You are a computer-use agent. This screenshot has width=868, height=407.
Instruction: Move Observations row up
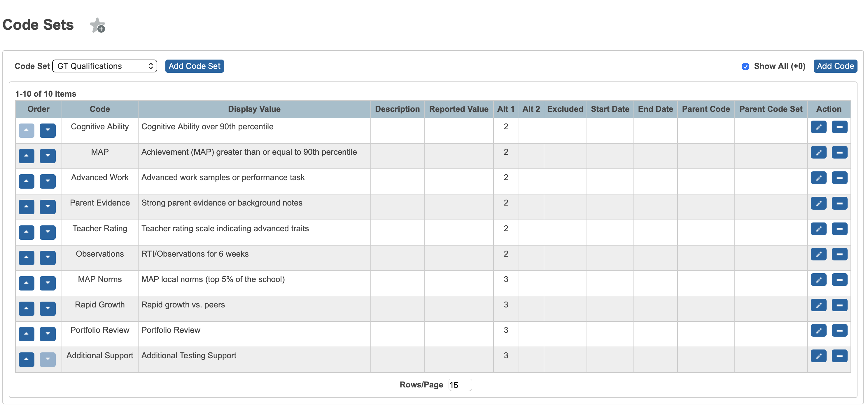26,258
